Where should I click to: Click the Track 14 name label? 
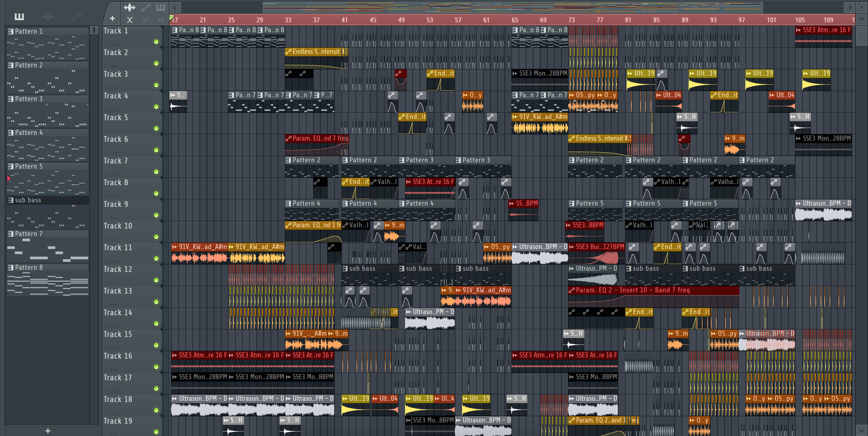tap(118, 313)
